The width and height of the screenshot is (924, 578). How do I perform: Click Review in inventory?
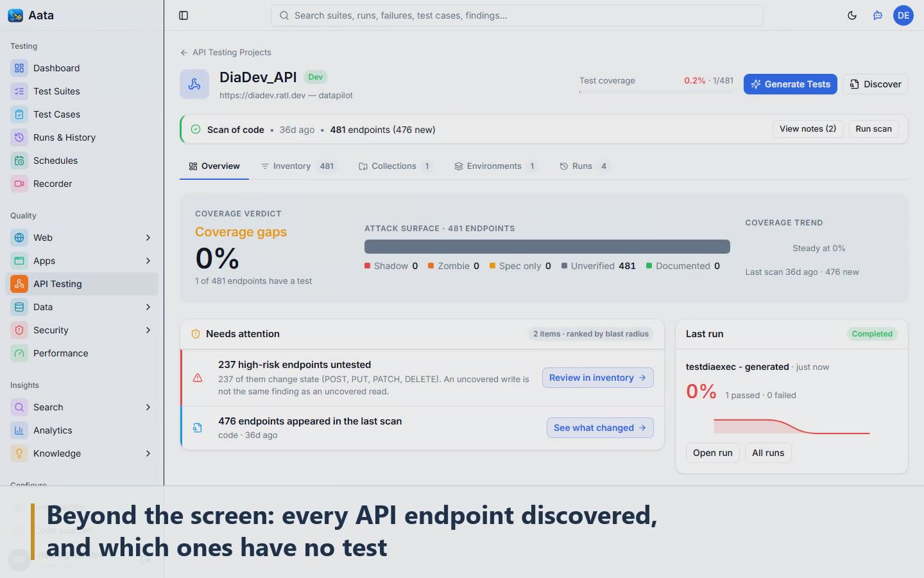(598, 378)
